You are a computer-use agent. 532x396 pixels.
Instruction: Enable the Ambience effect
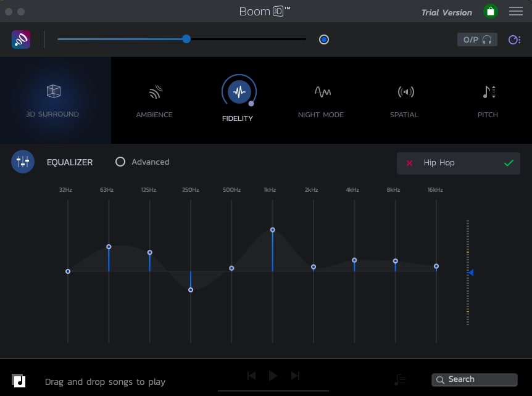(x=154, y=100)
